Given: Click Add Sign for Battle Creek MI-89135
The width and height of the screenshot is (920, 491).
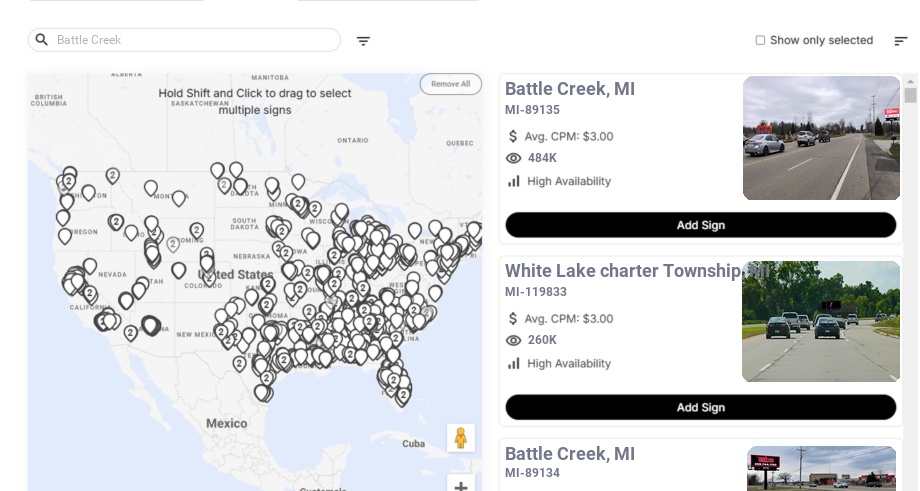Looking at the screenshot, I should tap(700, 225).
